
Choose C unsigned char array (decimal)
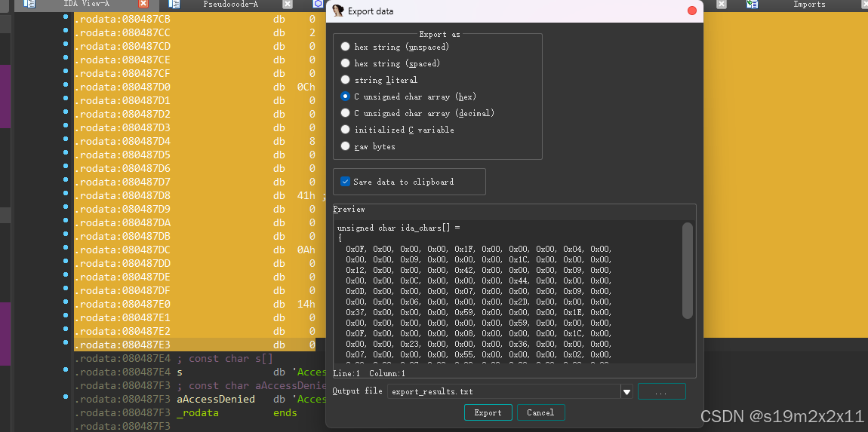point(346,113)
